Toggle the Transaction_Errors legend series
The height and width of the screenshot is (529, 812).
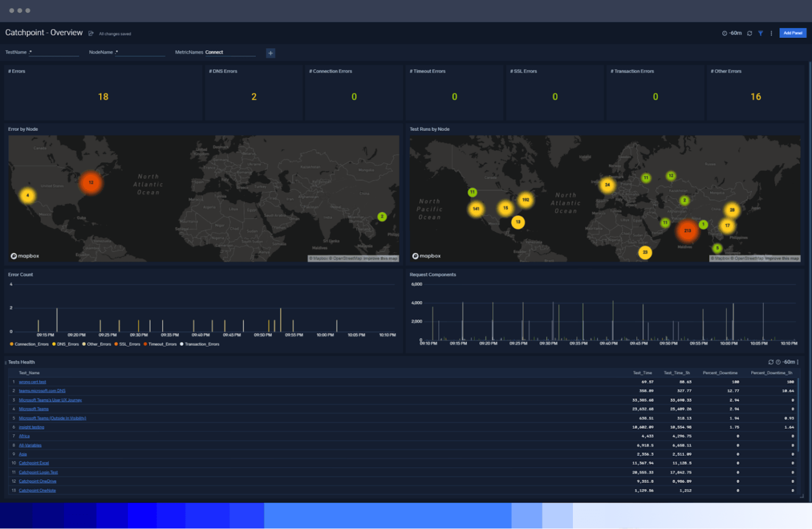click(201, 344)
